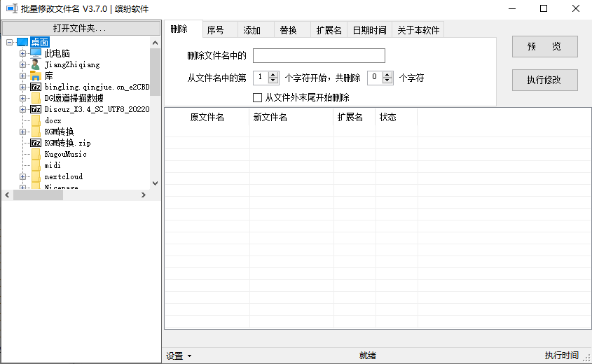This screenshot has height=364, width=592.
Task: Select the KugouMusic folder name in tree
Action: (x=65, y=154)
